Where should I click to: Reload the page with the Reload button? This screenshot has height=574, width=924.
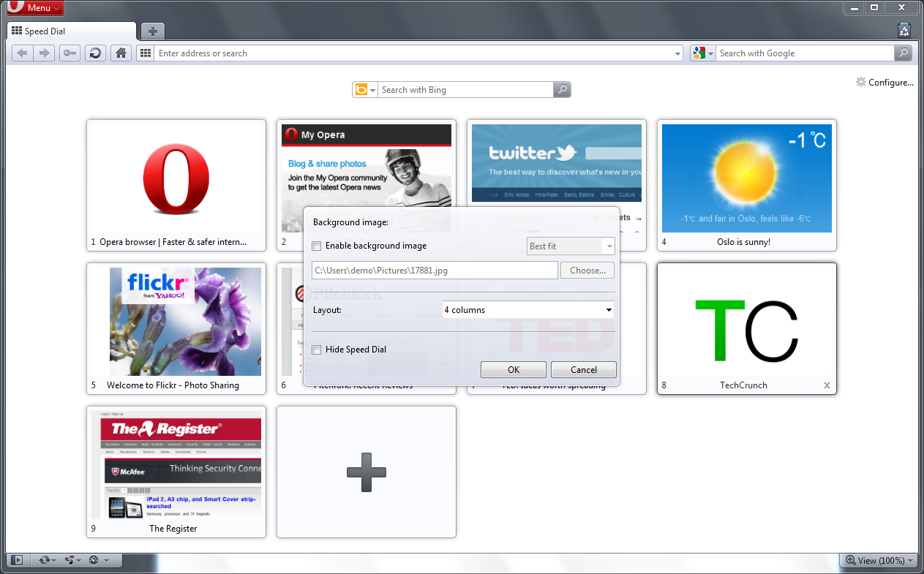pos(95,53)
